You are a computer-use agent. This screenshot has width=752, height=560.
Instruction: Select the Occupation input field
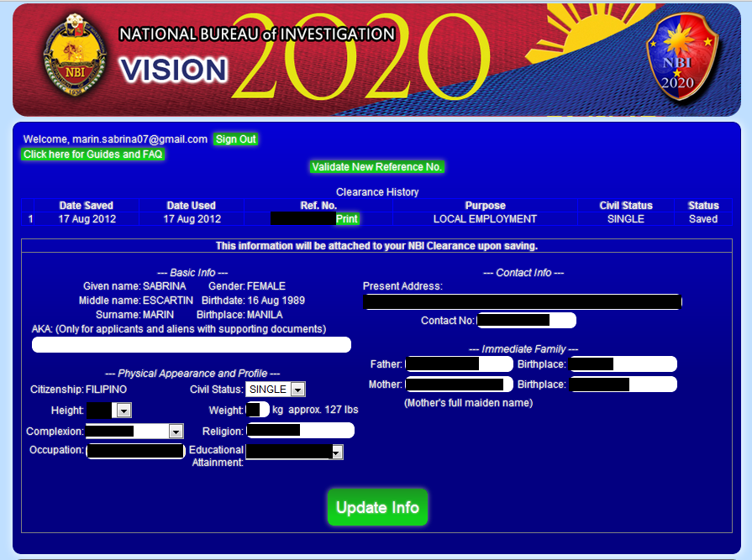(135, 450)
